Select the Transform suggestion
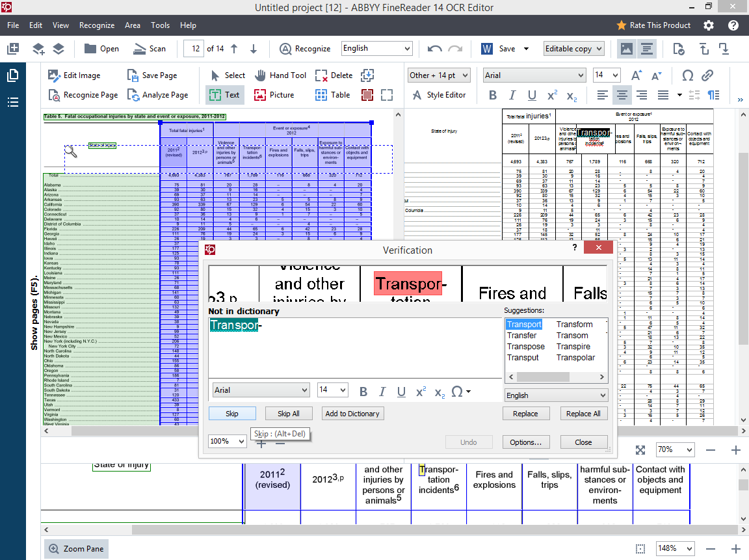 574,325
